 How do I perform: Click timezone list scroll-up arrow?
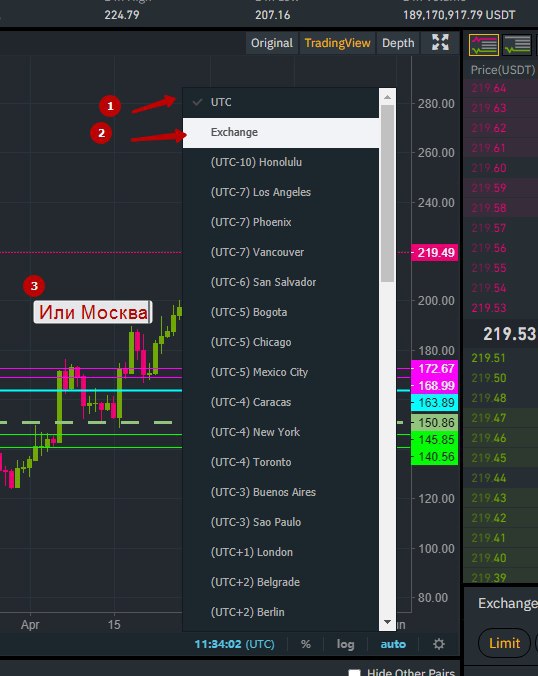tap(387, 97)
